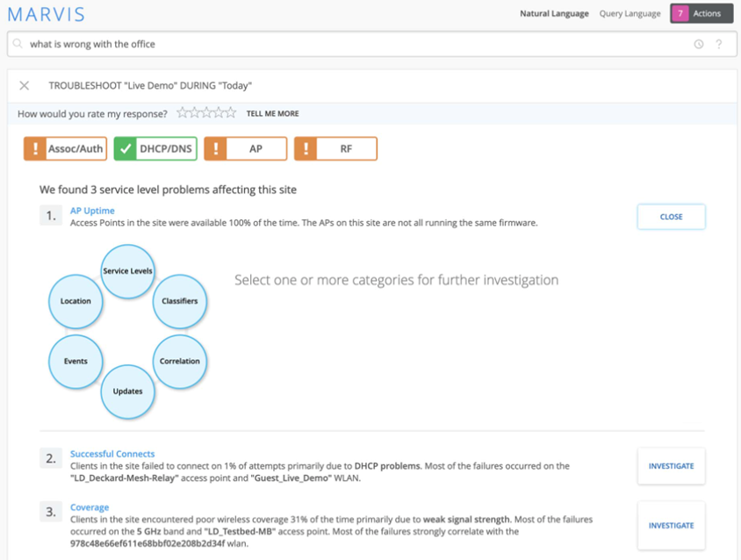This screenshot has height=560, width=741.
Task: Toggle the DHCP/DNS status filter
Action: click(155, 149)
